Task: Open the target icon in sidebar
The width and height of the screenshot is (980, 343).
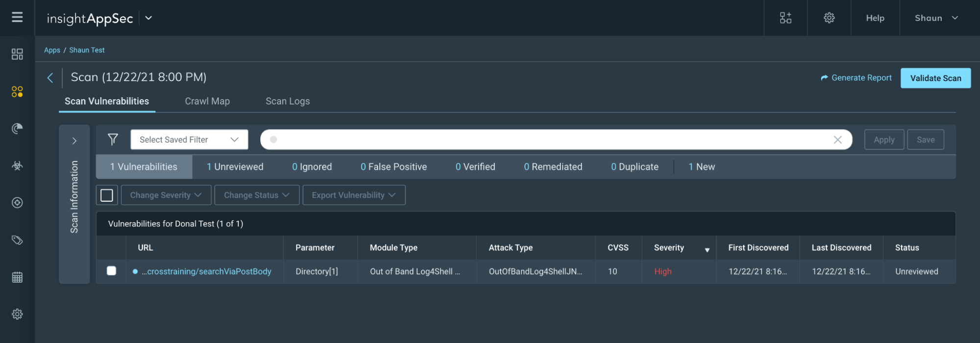Action: [x=17, y=203]
